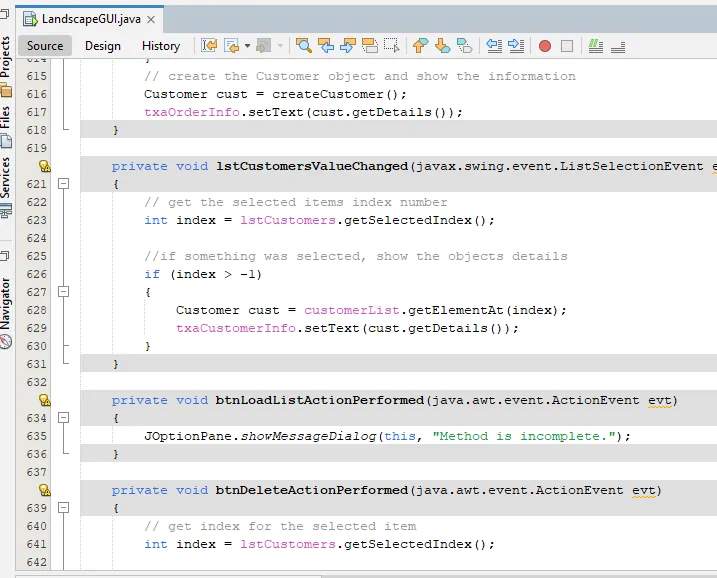
Task: Open the Forward history dropdown arrow
Action: click(x=280, y=46)
